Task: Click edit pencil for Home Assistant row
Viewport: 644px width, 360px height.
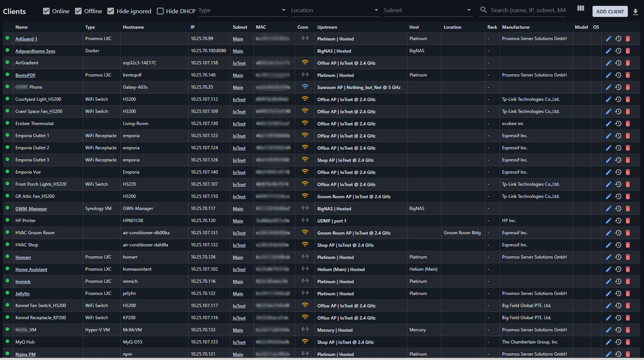Action: 608,269
